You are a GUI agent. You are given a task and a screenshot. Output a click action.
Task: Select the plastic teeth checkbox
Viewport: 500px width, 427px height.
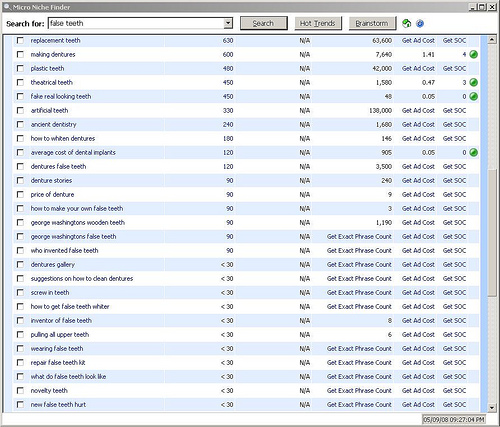click(20, 68)
